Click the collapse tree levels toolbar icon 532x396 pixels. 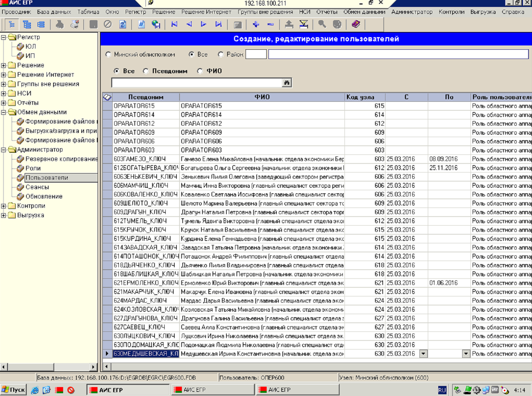coord(41,24)
